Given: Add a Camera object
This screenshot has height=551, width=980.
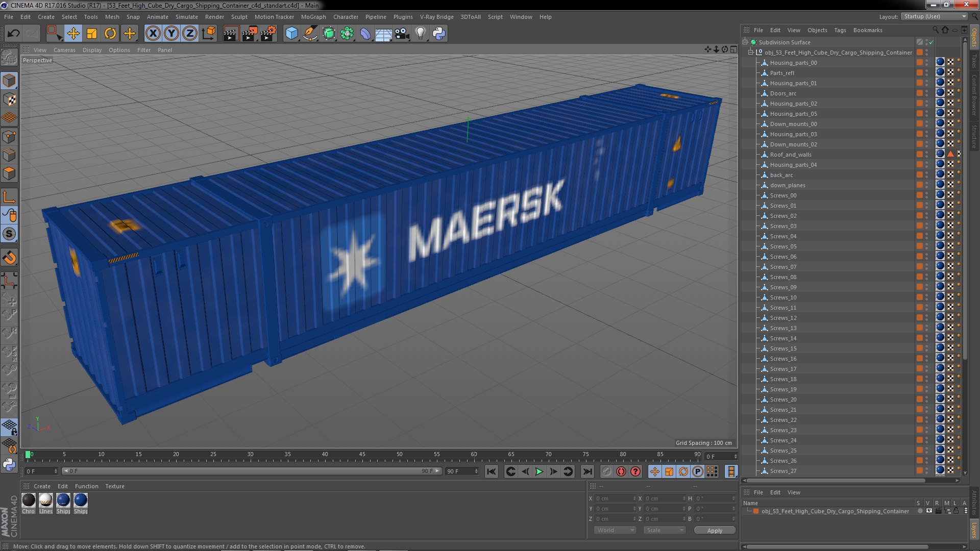Looking at the screenshot, I should coord(402,34).
